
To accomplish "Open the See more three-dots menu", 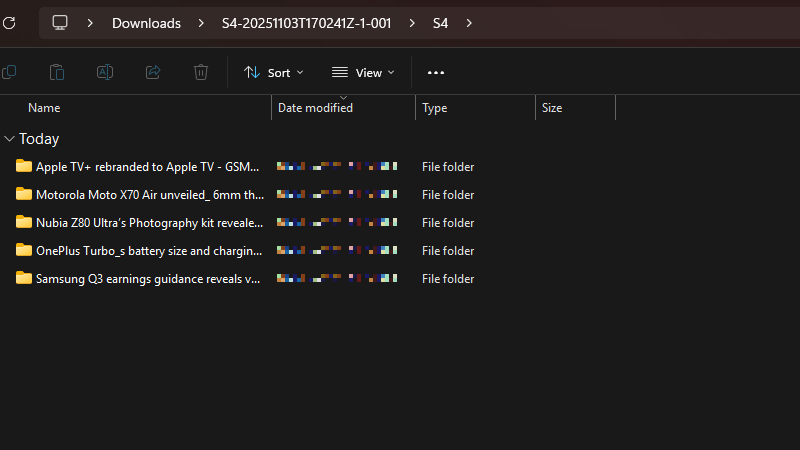I will 436,72.
